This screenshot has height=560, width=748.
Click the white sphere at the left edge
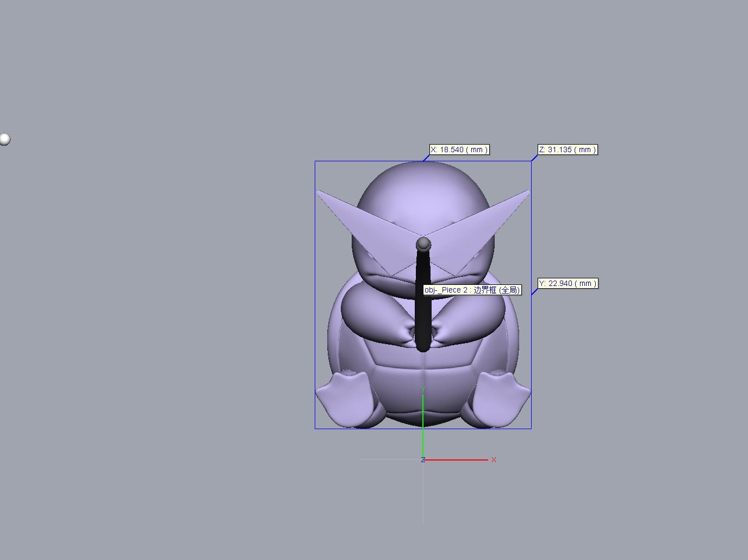pos(5,140)
